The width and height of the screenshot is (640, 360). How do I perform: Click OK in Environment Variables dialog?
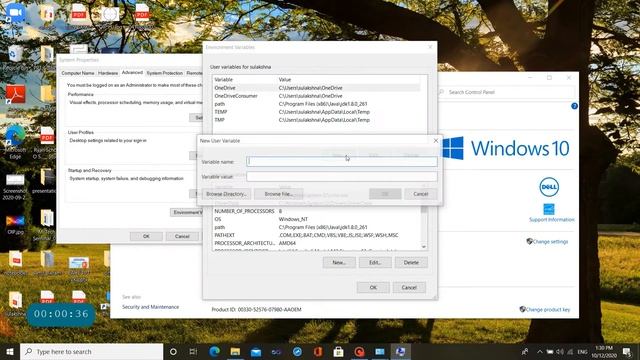click(x=373, y=287)
